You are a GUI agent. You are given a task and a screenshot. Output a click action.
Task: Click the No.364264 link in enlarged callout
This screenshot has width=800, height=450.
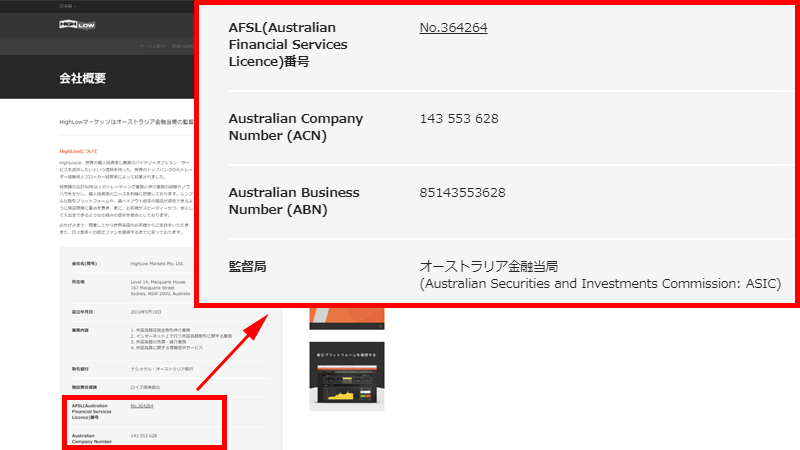453,28
